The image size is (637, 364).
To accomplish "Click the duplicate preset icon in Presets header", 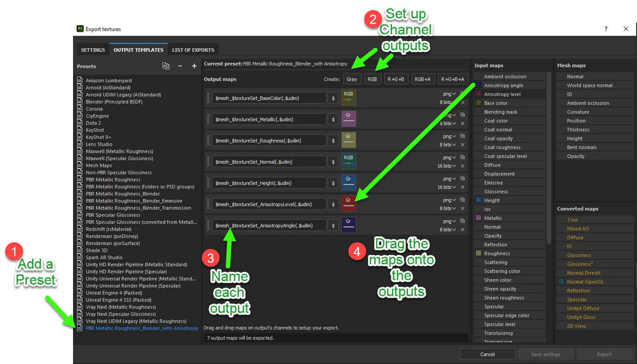I will coord(166,66).
